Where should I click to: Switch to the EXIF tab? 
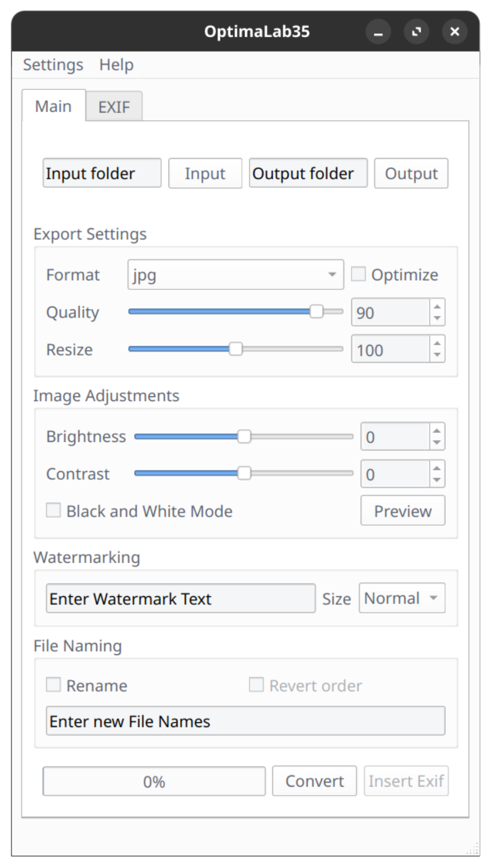coord(114,107)
